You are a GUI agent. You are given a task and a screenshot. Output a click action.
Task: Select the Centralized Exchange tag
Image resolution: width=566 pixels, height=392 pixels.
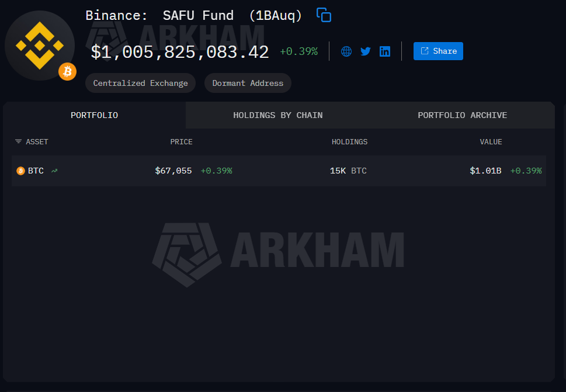tap(140, 82)
